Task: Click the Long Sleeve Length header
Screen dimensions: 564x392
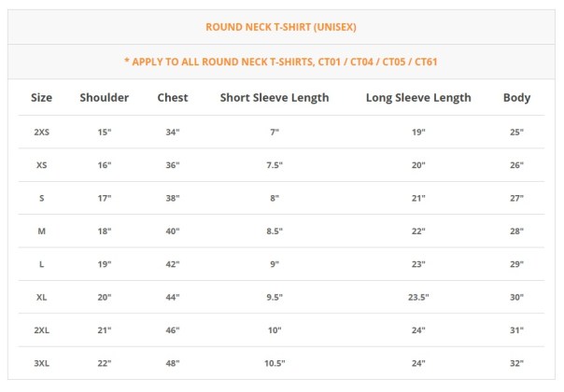Action: pos(418,97)
